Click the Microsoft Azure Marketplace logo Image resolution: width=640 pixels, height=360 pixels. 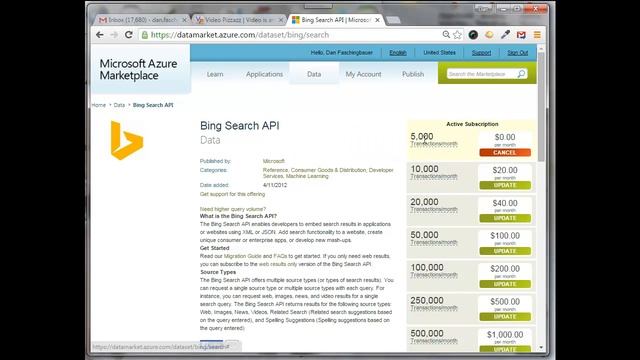tap(138, 69)
